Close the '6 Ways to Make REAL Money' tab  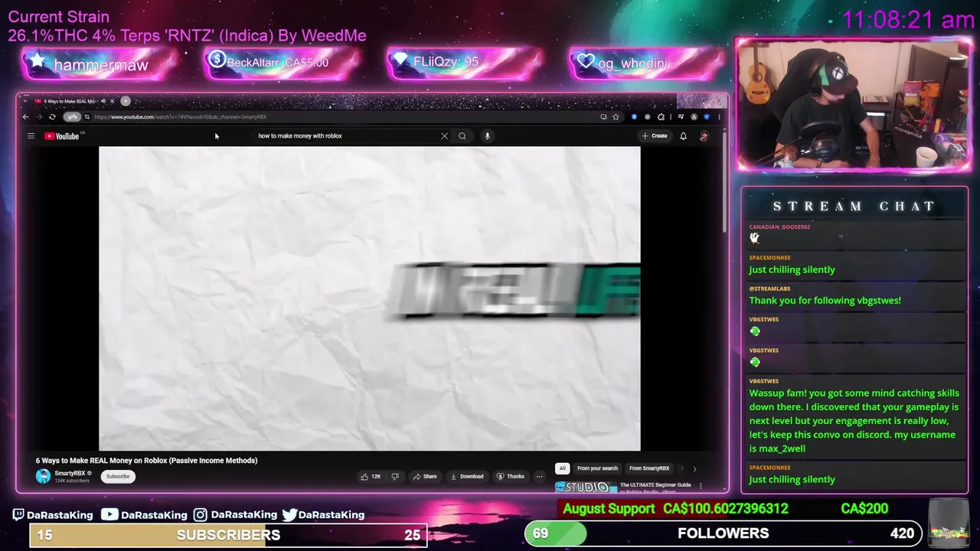112,101
